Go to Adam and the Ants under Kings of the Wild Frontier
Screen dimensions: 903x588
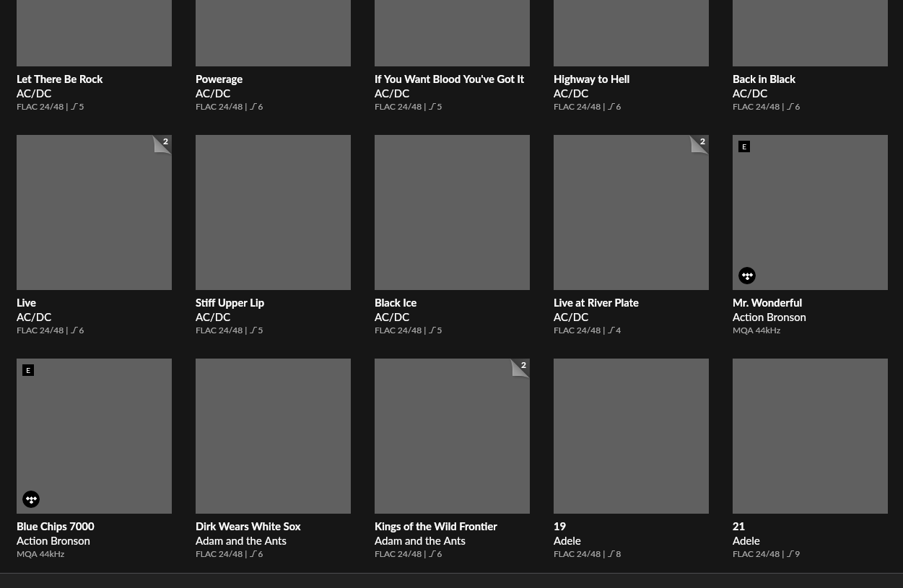[420, 541]
